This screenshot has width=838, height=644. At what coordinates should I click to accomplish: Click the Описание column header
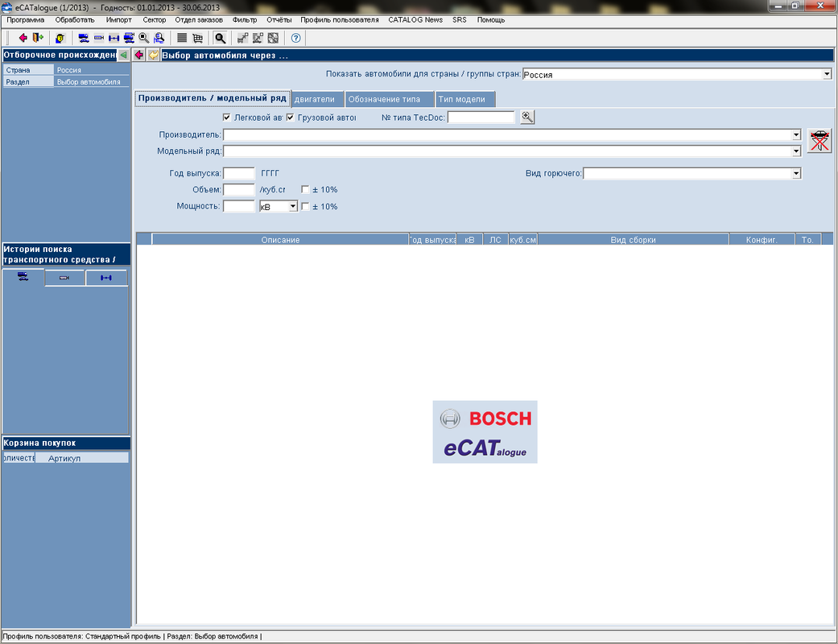point(281,240)
